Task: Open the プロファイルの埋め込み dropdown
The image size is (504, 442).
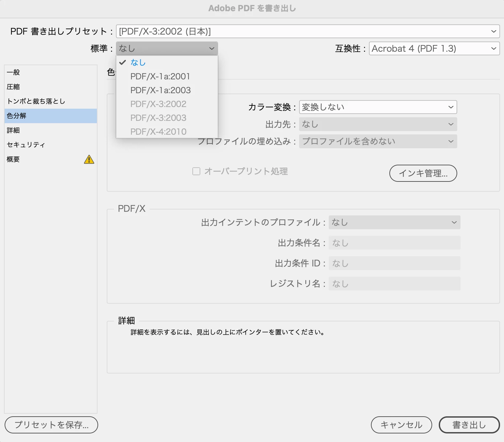Action: (378, 141)
